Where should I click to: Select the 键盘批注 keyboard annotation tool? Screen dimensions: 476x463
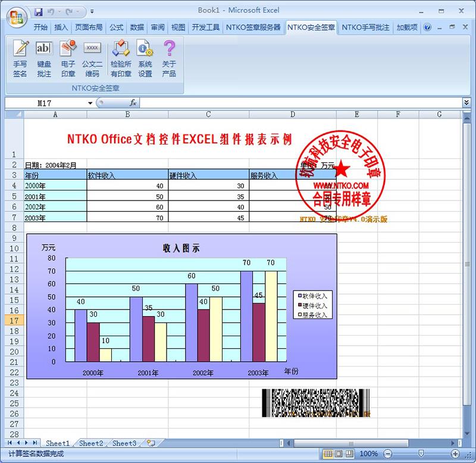click(x=44, y=58)
